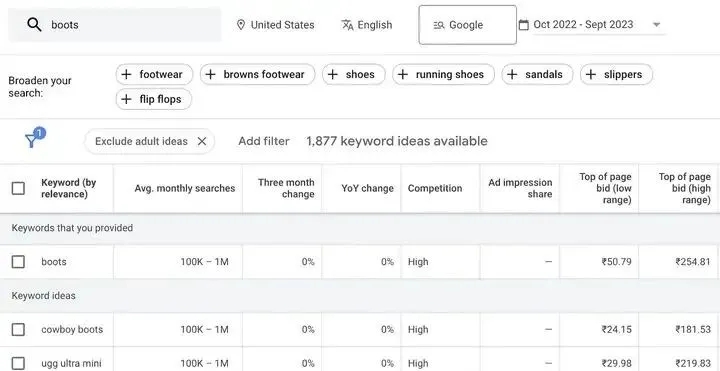Image resolution: width=720 pixels, height=371 pixels.
Task: Remove the Exclude adult ideas filter
Action: click(202, 141)
